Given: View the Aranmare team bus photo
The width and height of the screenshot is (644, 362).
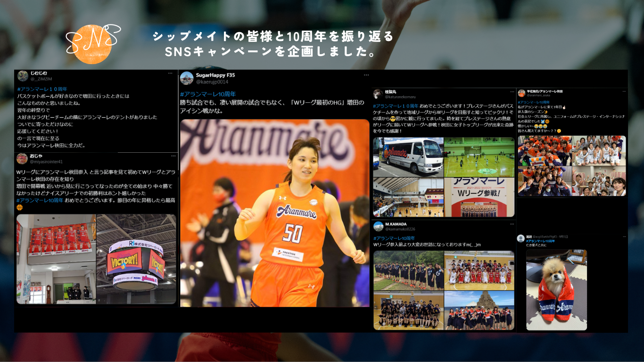Looking at the screenshot, I should pos(408,157).
